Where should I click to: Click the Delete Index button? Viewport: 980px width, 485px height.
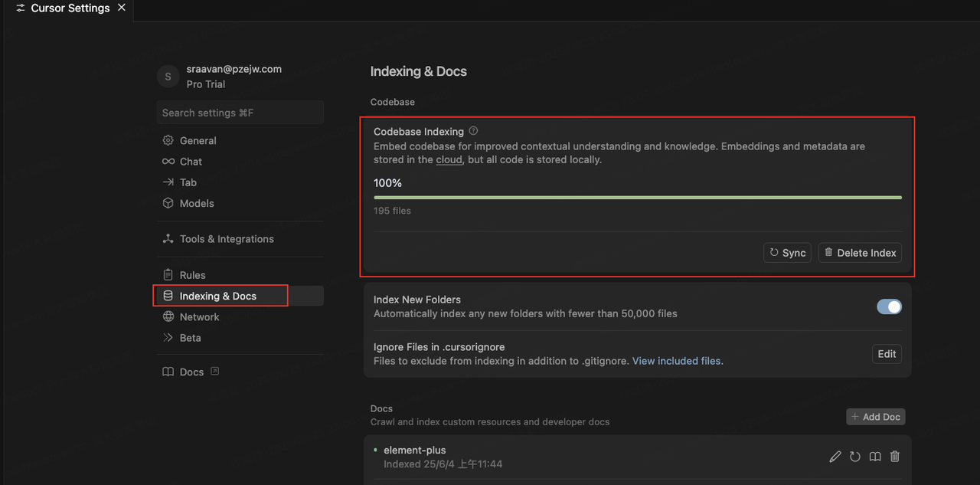coord(860,253)
